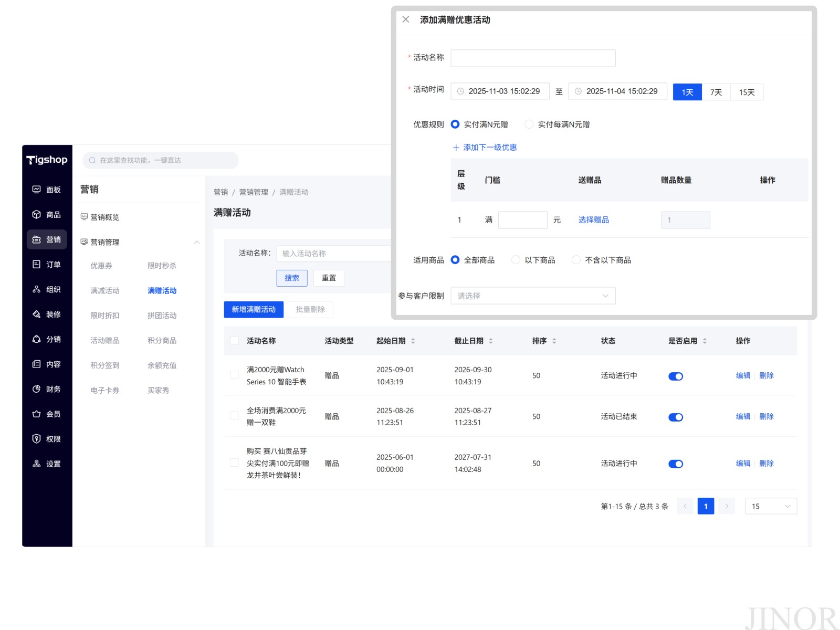
Task: Click the plus icon of 添加下一级优惠
Action: [x=456, y=148]
